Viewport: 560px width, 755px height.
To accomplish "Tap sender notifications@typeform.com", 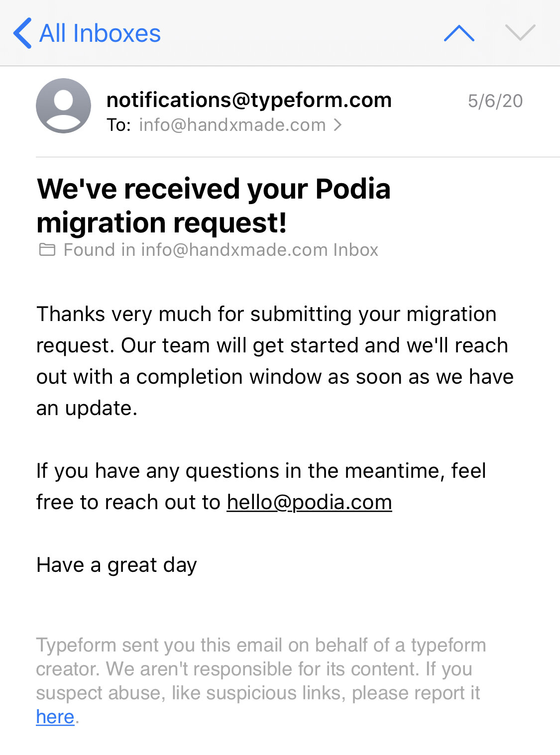I will [249, 100].
